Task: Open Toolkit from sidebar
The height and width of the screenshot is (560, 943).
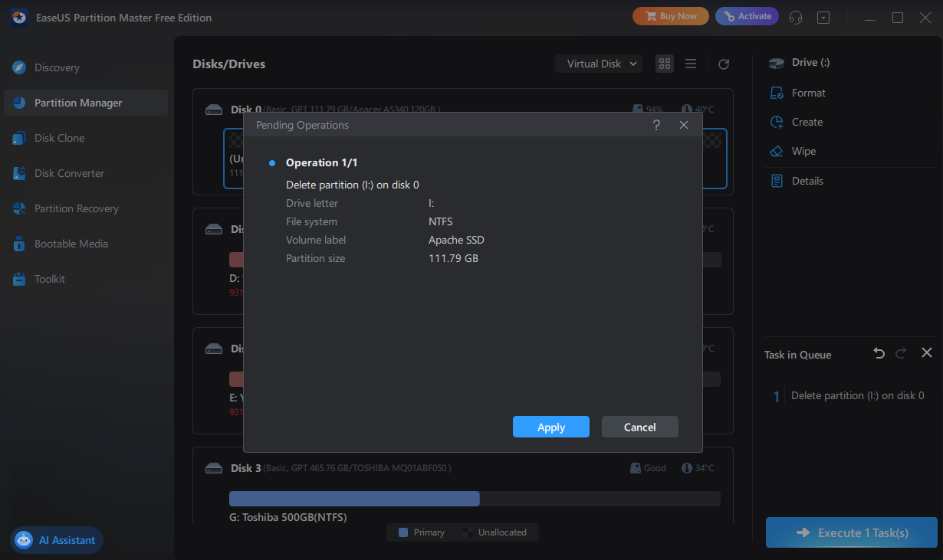Action: point(86,279)
